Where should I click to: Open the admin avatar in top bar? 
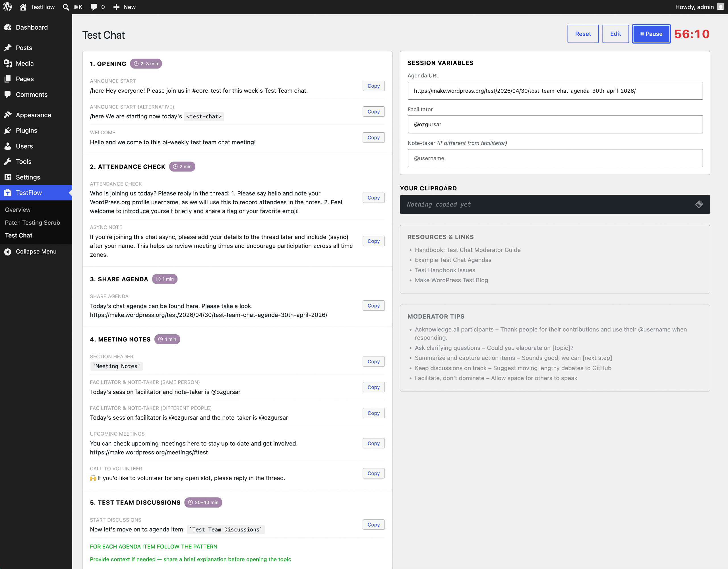click(x=720, y=7)
